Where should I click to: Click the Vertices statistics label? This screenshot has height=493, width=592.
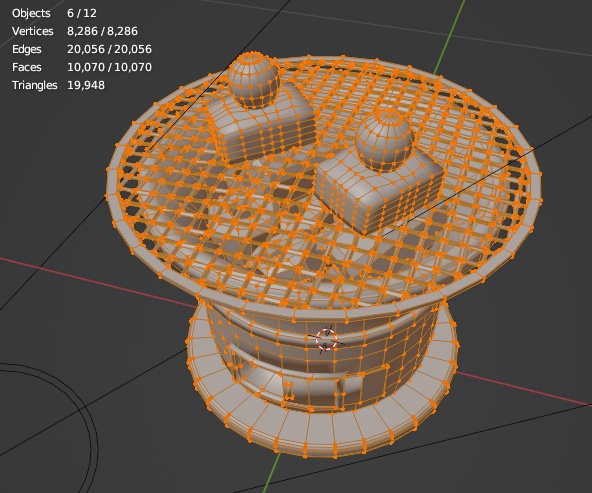(32, 31)
